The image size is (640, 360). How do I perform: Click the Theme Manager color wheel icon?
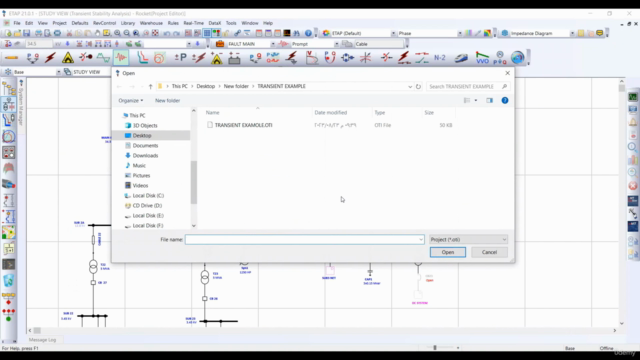326,33
